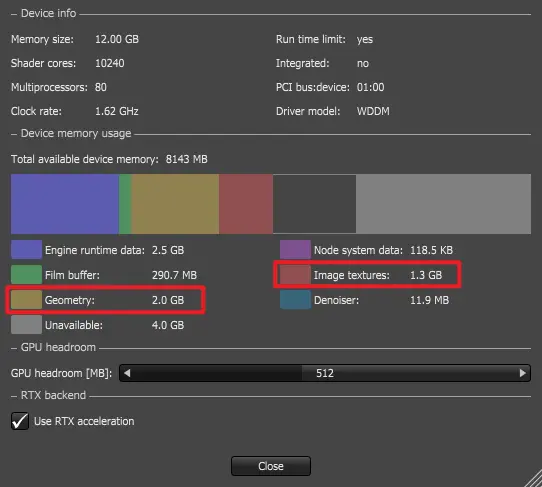Click the Film buffer green swatch

tap(26, 275)
